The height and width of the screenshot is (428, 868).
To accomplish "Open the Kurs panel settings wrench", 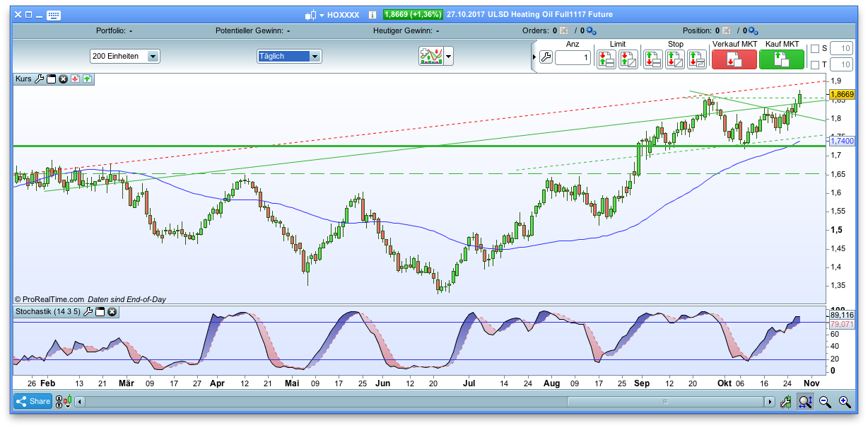I will 40,79.
